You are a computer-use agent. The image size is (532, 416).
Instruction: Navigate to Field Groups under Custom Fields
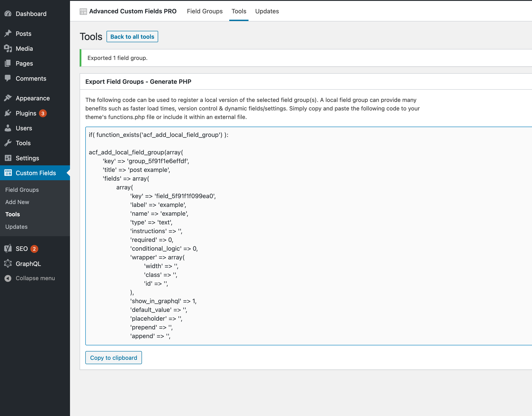click(22, 189)
